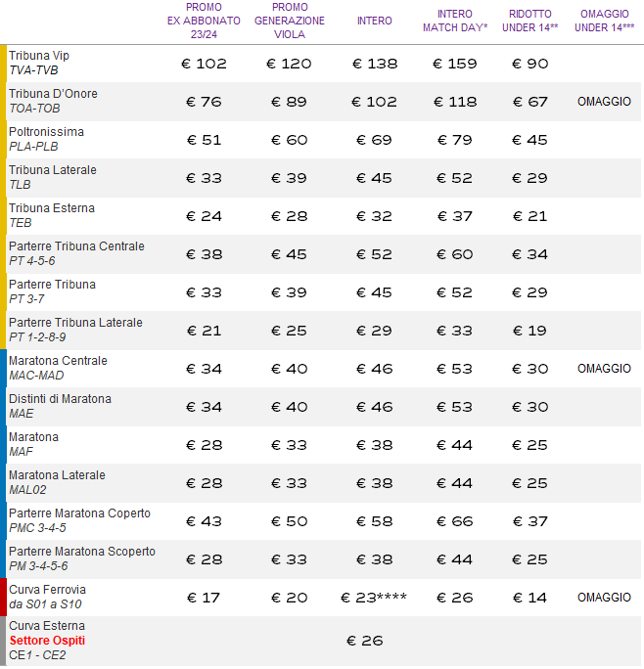Screen dimensions: 644x669
Task: Click Tribuna D'Onore sector name
Action: pyautogui.click(x=53, y=94)
